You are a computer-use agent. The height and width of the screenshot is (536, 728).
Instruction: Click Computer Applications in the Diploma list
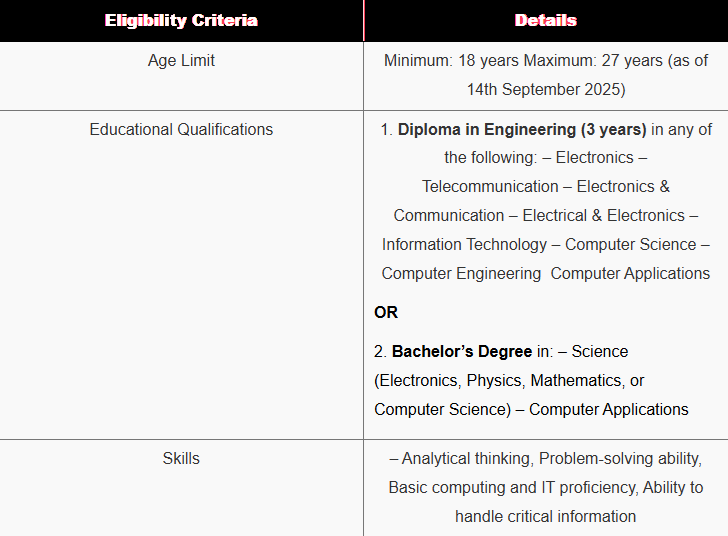pos(630,273)
